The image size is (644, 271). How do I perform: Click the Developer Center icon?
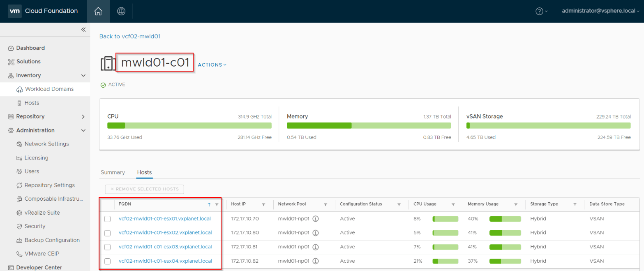(x=11, y=268)
